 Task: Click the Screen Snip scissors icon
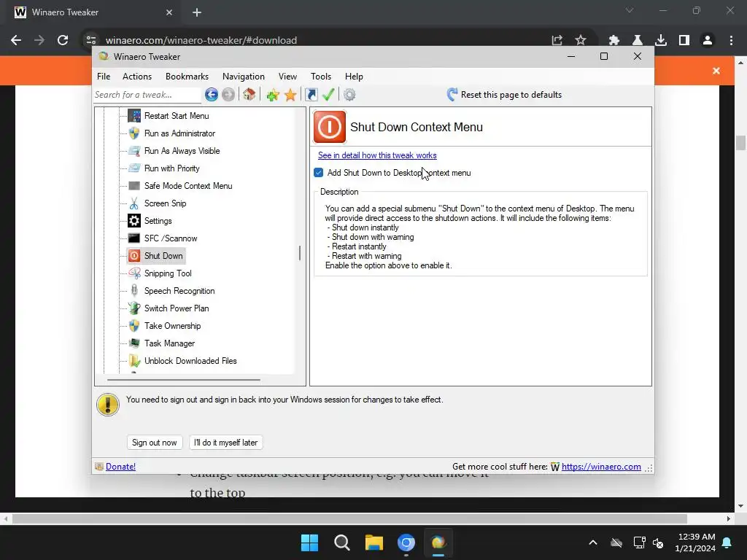point(134,203)
